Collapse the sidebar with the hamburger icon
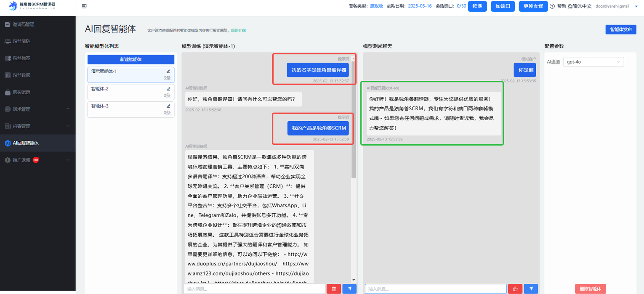Screen dimensions: 644x294 click(x=84, y=6)
